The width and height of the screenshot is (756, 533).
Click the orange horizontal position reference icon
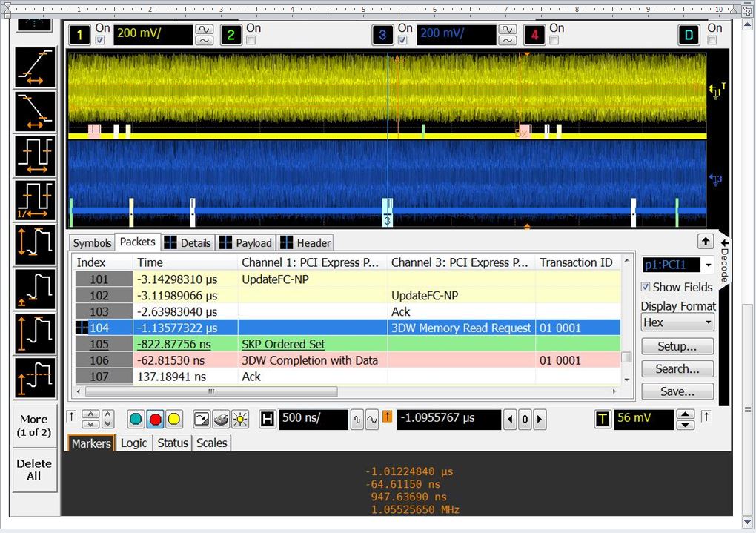pyautogui.click(x=387, y=417)
